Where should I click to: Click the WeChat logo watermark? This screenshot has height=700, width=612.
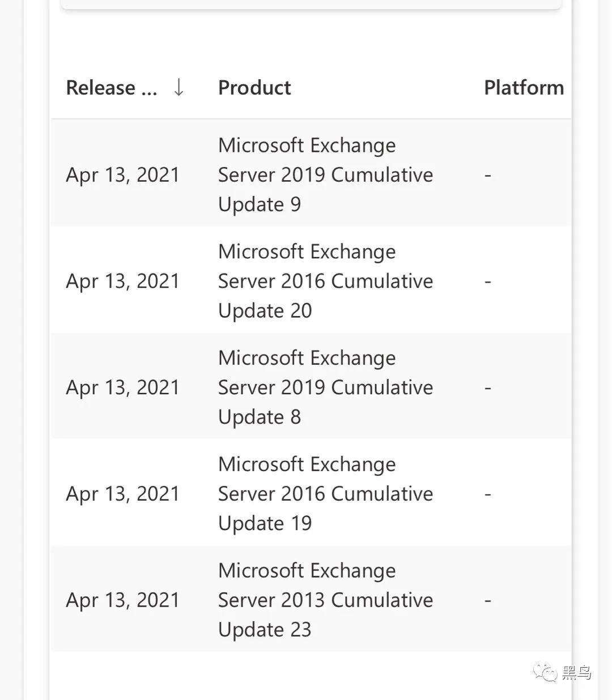[x=545, y=672]
